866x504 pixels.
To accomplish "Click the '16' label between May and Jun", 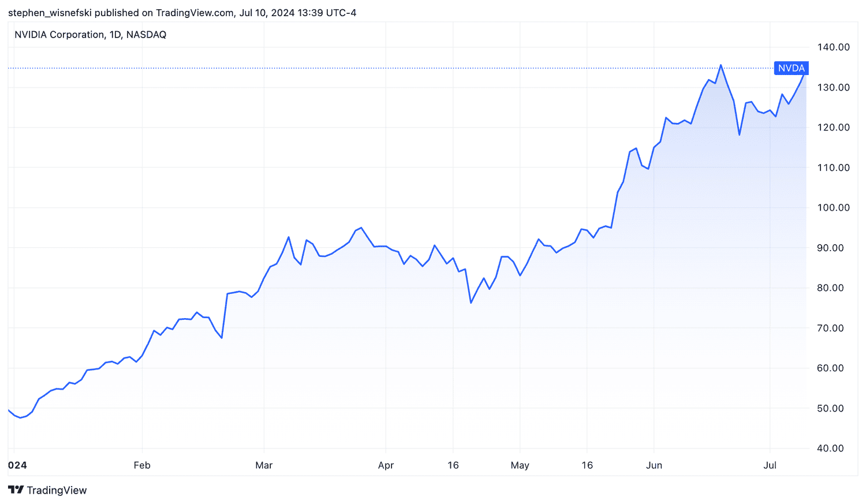I will [587, 465].
